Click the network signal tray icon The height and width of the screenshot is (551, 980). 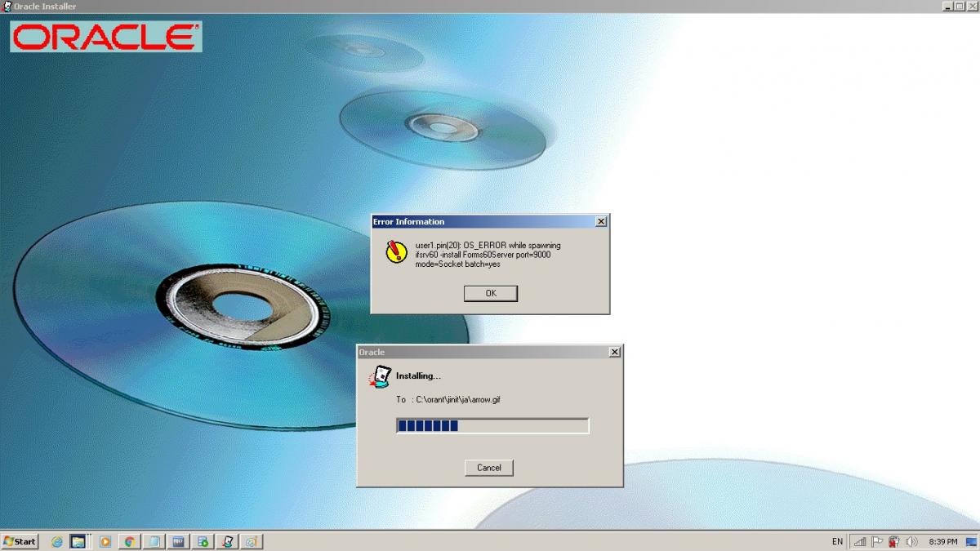click(x=859, y=541)
